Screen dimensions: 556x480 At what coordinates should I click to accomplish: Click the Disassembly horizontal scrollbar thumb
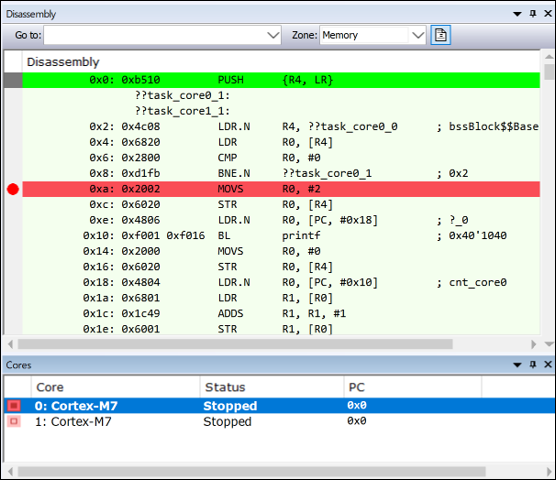click(x=235, y=344)
